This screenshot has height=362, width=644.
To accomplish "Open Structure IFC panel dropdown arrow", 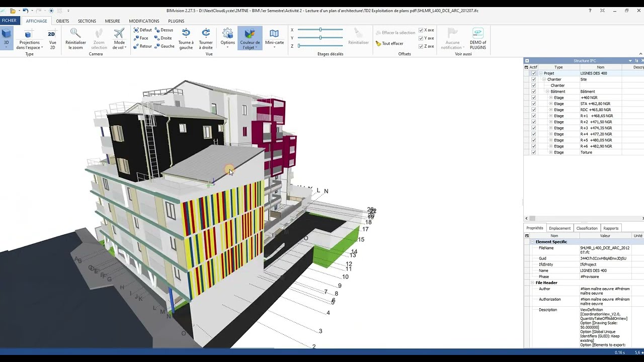I will (630, 61).
